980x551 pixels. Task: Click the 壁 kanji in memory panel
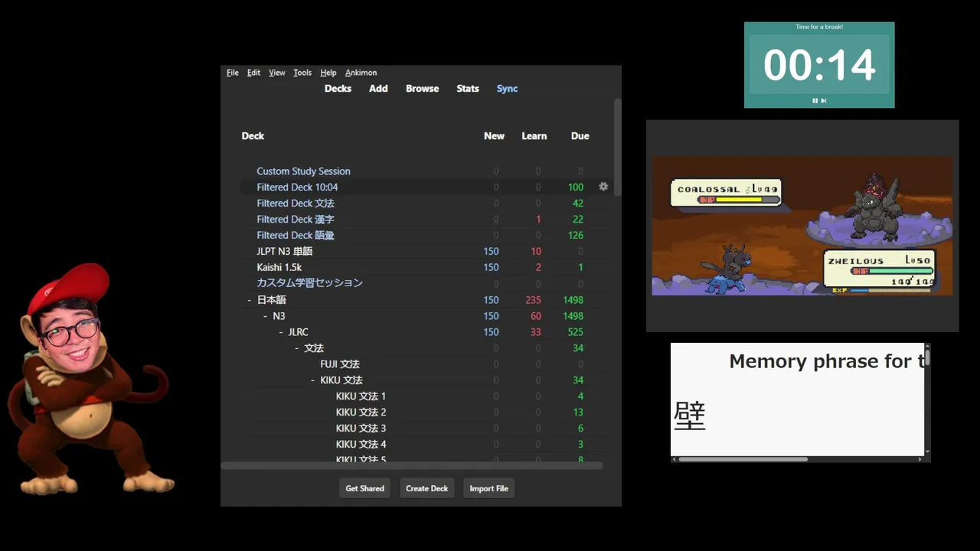tap(689, 416)
